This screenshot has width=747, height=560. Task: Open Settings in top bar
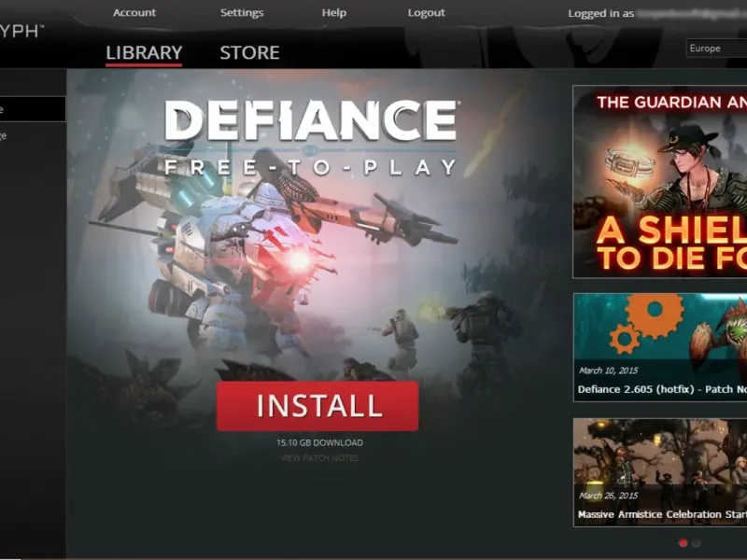point(242,13)
